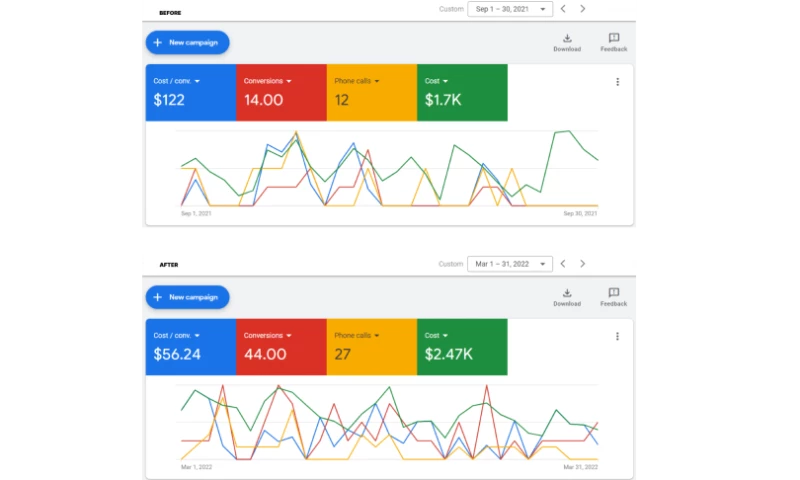Click New campaign button in After panel
Viewport: 800px width, 480px height.
pos(187,297)
